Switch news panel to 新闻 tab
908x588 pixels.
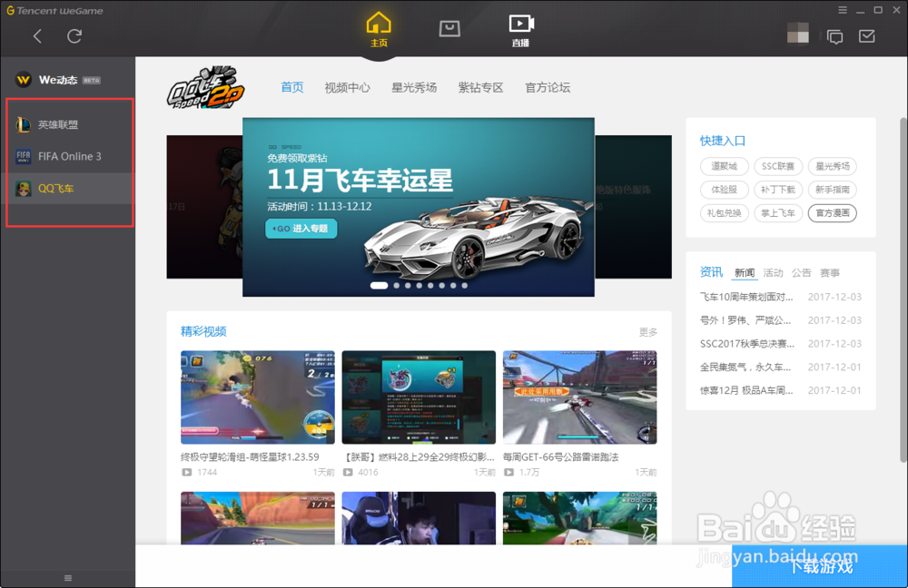pyautogui.click(x=745, y=272)
